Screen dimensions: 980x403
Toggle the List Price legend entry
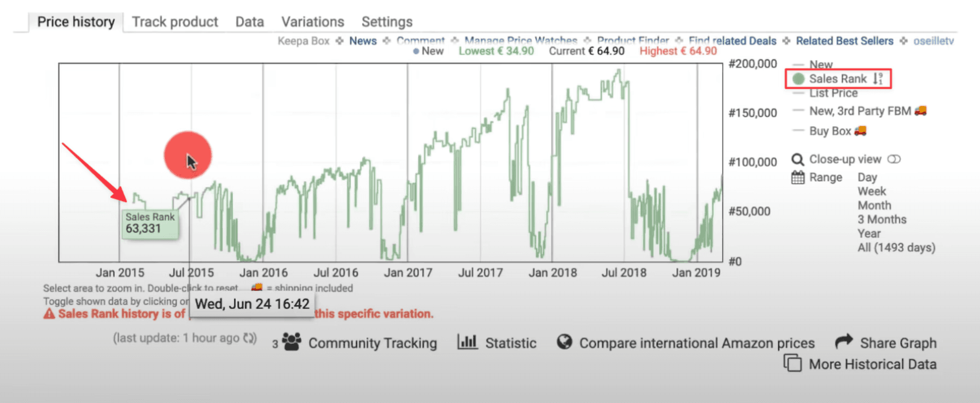[x=833, y=93]
